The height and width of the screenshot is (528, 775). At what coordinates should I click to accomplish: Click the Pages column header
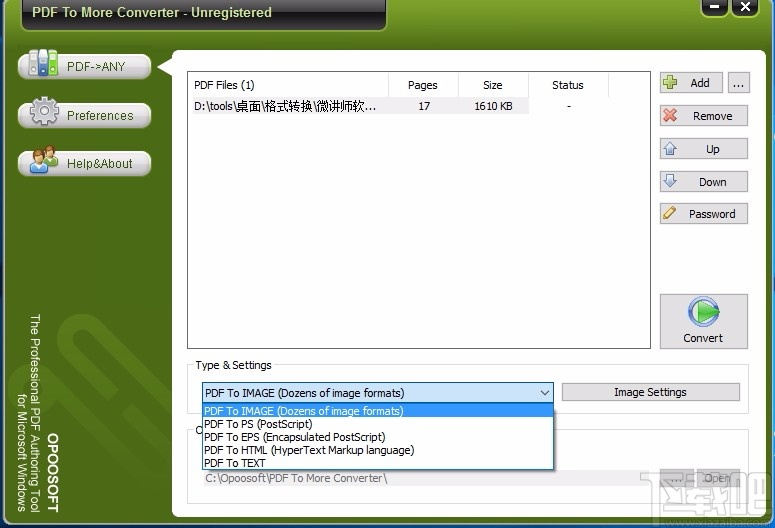[x=423, y=85]
